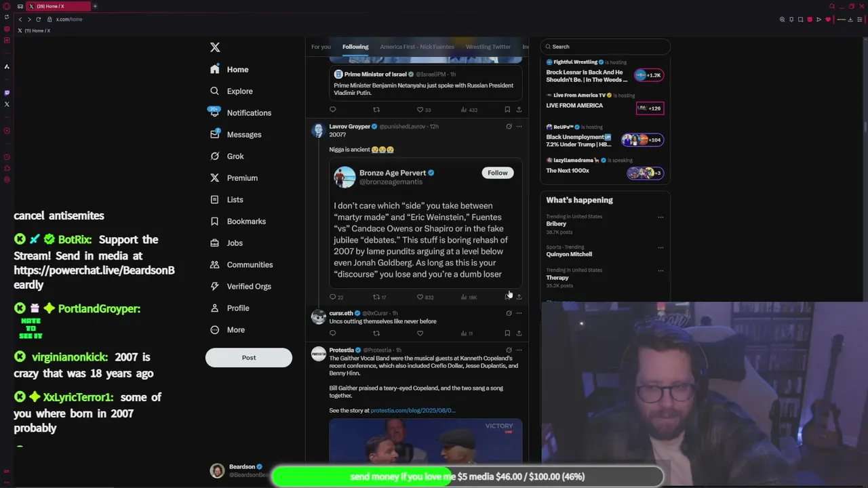Screen dimensions: 868x488
Task: Switch to the For you tab
Action: [x=321, y=47]
